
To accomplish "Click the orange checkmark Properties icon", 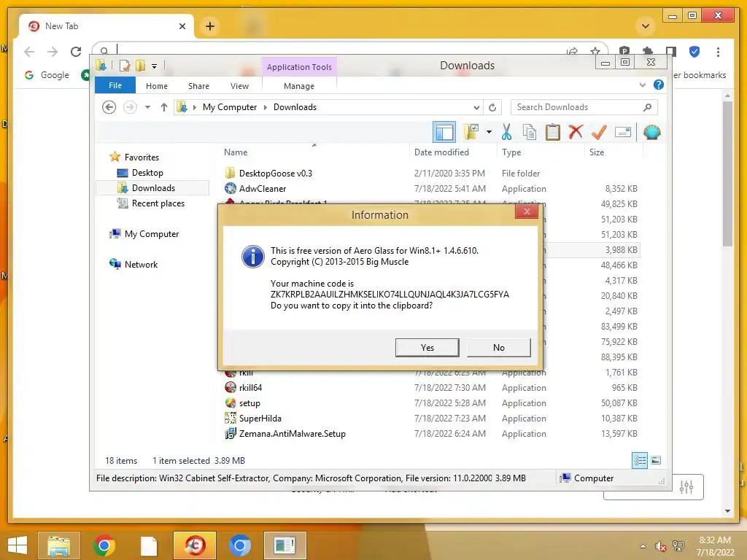I will [599, 132].
